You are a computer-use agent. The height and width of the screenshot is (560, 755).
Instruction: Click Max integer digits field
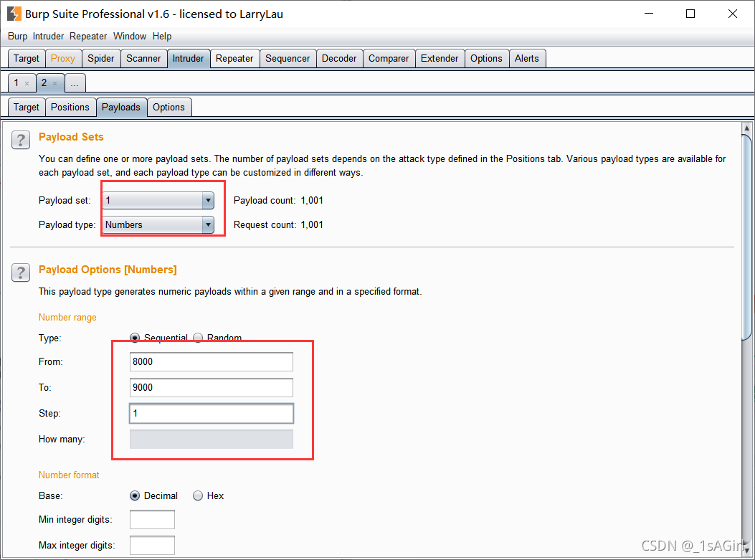pos(152,545)
